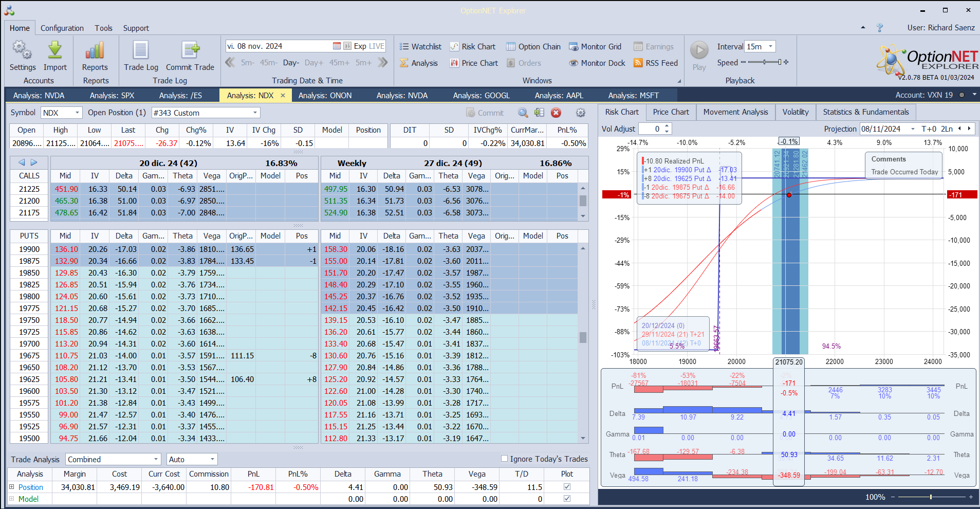Click the puts table vertical scrollbar
The width and height of the screenshot is (980, 509).
tap(583, 343)
